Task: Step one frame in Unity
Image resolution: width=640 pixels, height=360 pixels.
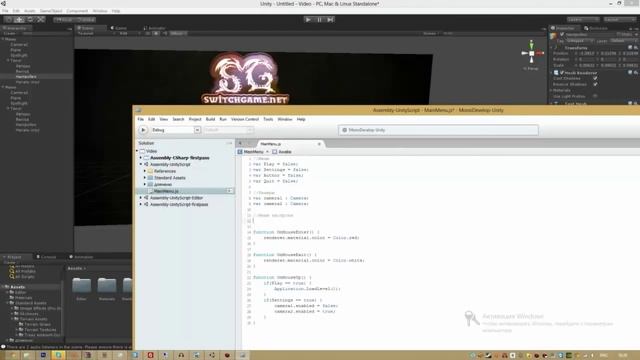Action: 331,19
